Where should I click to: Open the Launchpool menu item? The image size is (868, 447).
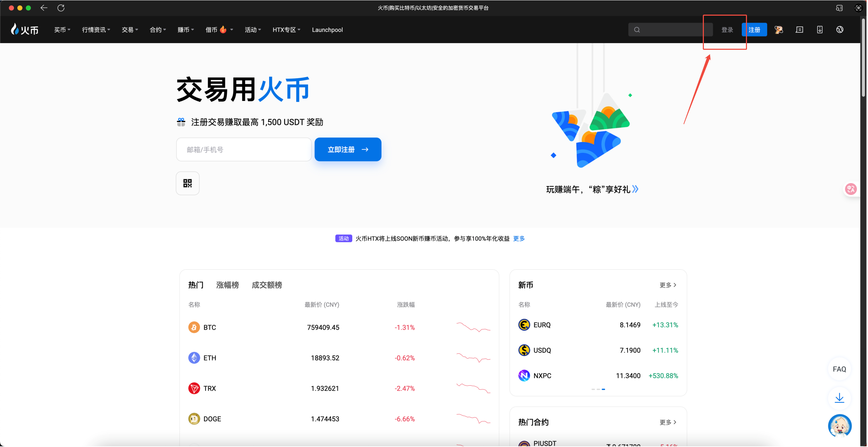327,30
